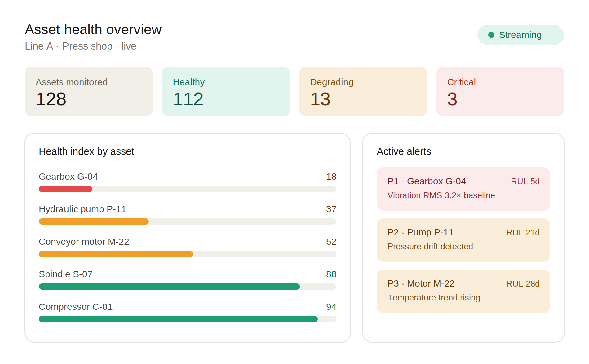The height and width of the screenshot is (364, 589).
Task: Click health value 88 for Spindle S-07
Action: click(x=331, y=274)
